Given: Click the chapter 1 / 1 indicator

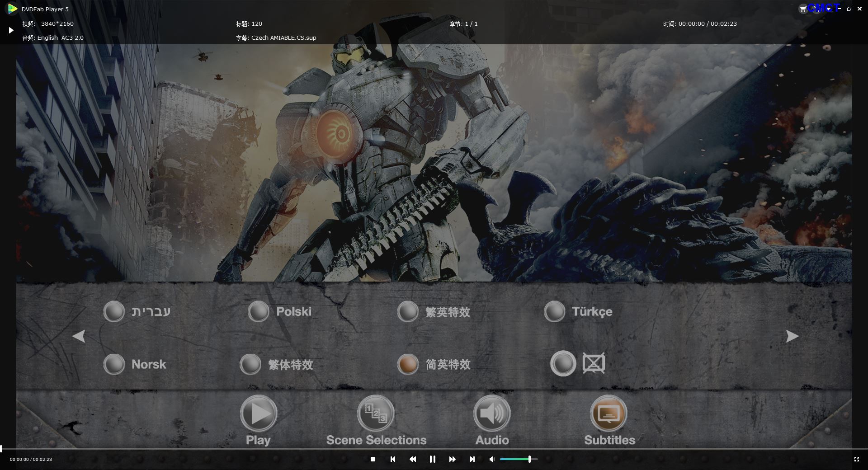Looking at the screenshot, I should (x=463, y=24).
